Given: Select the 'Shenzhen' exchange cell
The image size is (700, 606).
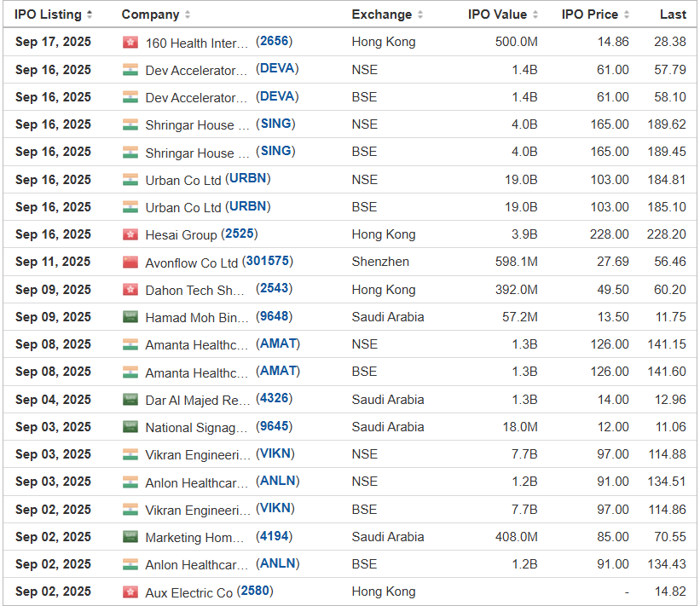Looking at the screenshot, I should 380,262.
